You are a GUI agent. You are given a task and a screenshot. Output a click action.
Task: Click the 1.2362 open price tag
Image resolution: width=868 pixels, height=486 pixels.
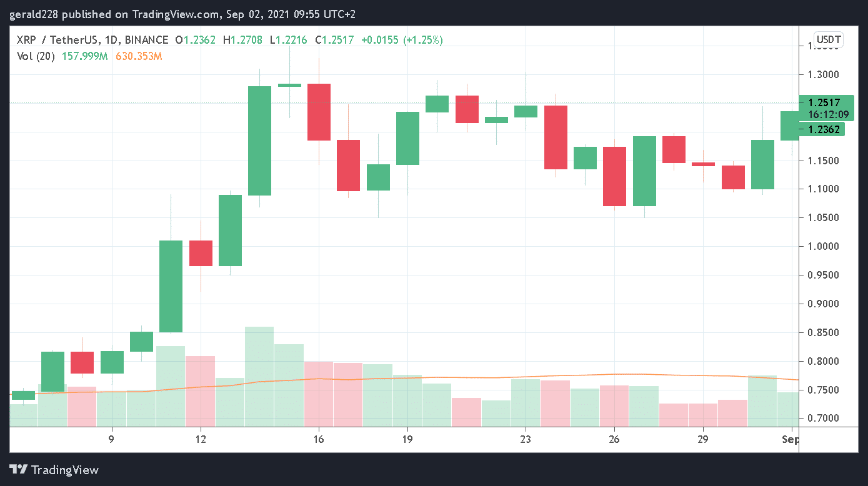[821, 129]
